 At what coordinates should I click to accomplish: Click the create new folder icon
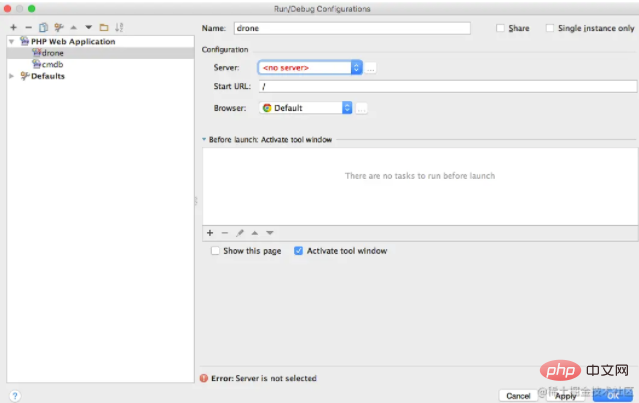point(103,27)
